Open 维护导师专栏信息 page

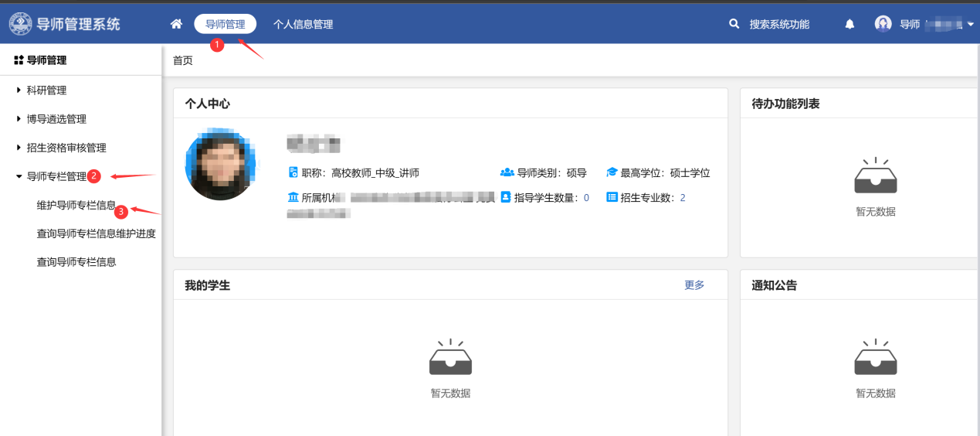click(76, 206)
